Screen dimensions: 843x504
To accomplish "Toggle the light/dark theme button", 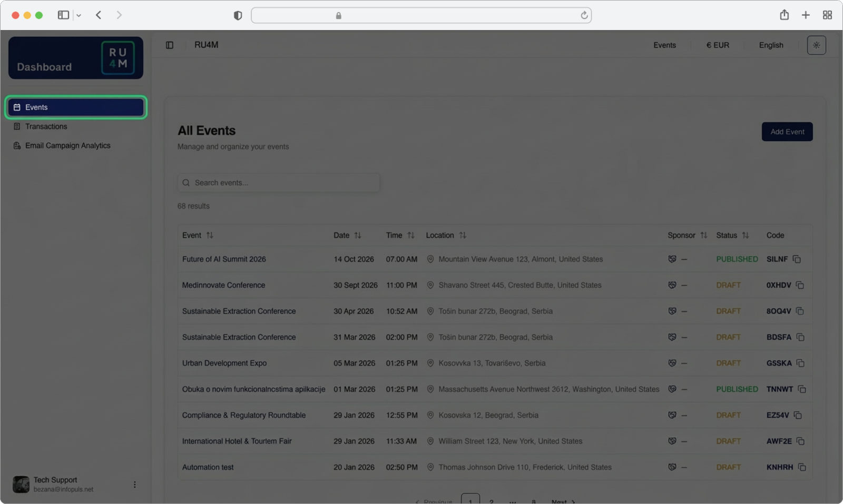I will tap(816, 45).
